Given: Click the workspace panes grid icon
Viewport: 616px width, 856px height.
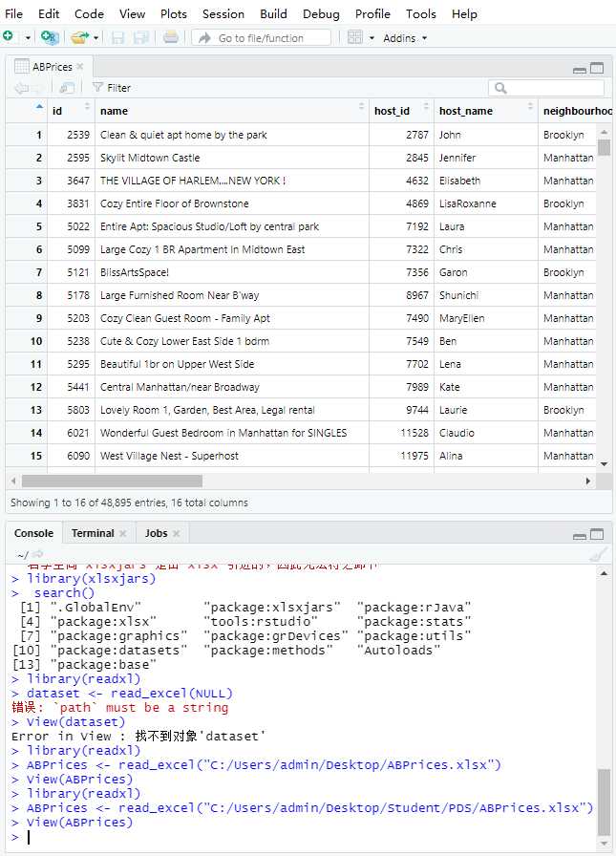Looking at the screenshot, I should 355,37.
